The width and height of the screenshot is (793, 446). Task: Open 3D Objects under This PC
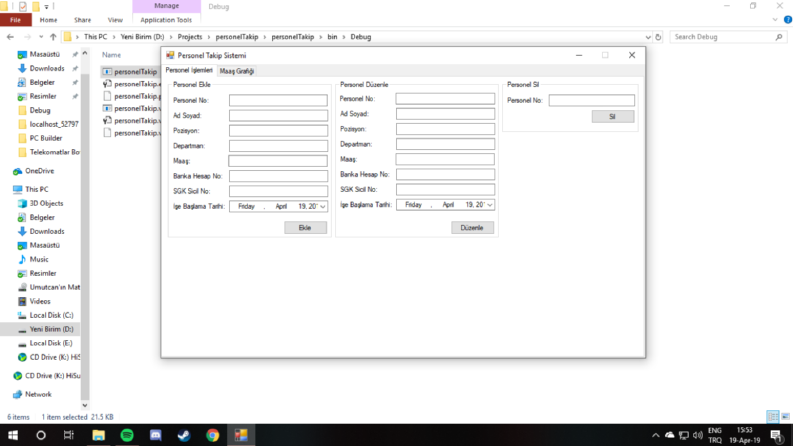click(46, 203)
